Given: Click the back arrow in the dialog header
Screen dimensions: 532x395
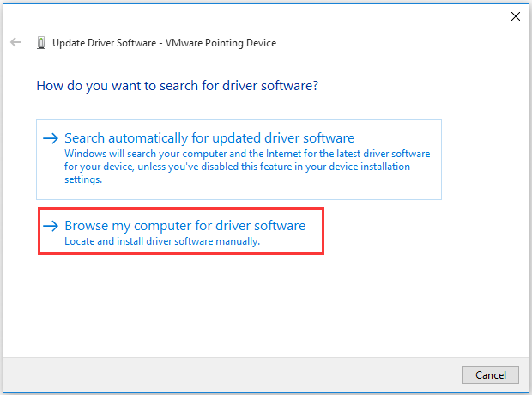Looking at the screenshot, I should (x=15, y=42).
